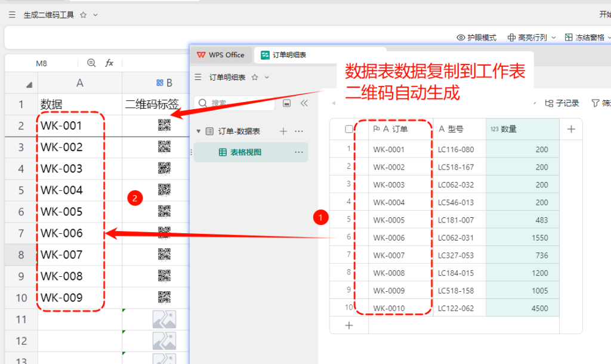Image resolution: width=611 pixels, height=364 pixels.
Task: Click cell LC181-007 in the data table
Action: (x=459, y=220)
